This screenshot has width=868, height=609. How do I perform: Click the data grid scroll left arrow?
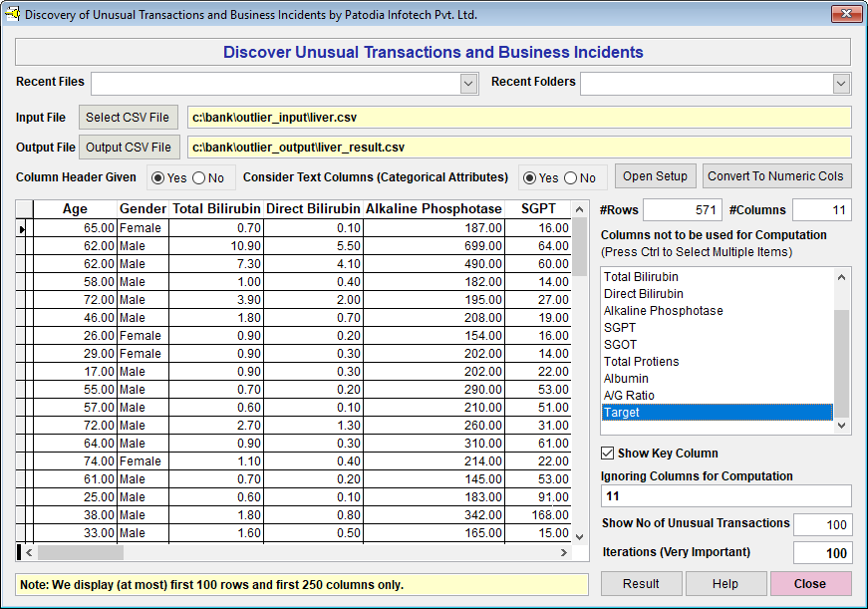pyautogui.click(x=29, y=552)
